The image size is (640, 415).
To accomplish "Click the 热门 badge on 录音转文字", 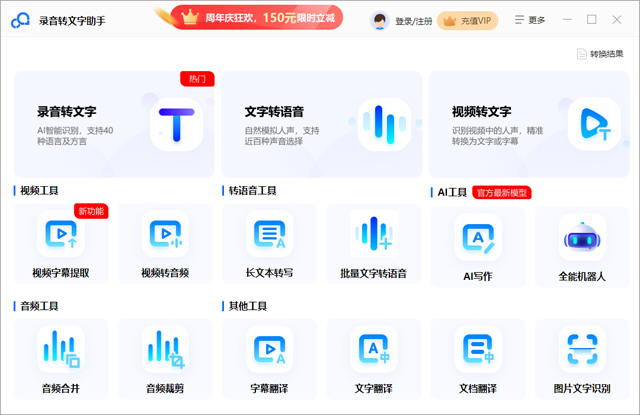I will point(197,79).
